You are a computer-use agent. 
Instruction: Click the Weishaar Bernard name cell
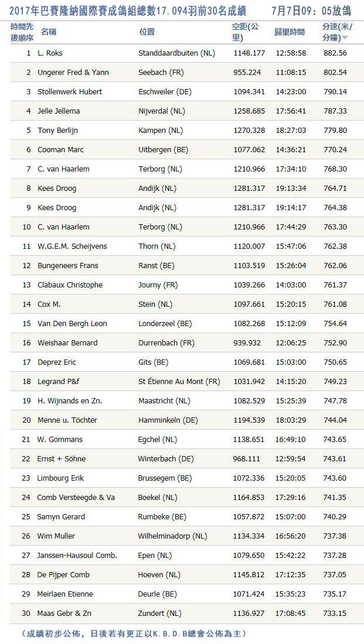pos(67,342)
